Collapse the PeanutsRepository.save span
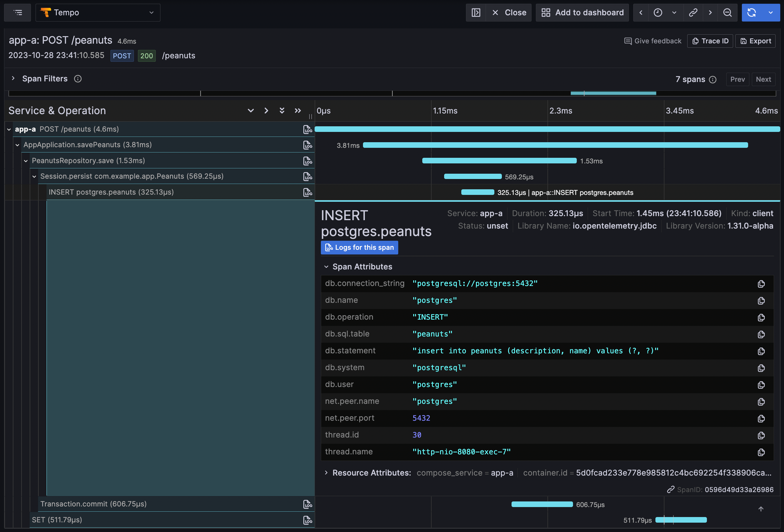 [26, 161]
